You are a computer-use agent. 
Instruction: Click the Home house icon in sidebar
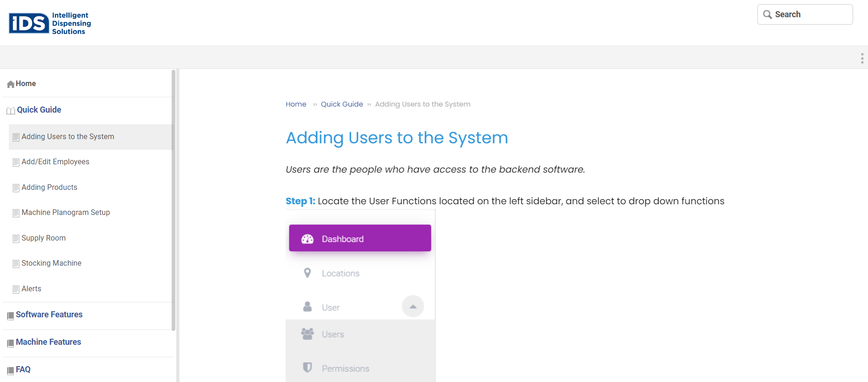point(11,84)
